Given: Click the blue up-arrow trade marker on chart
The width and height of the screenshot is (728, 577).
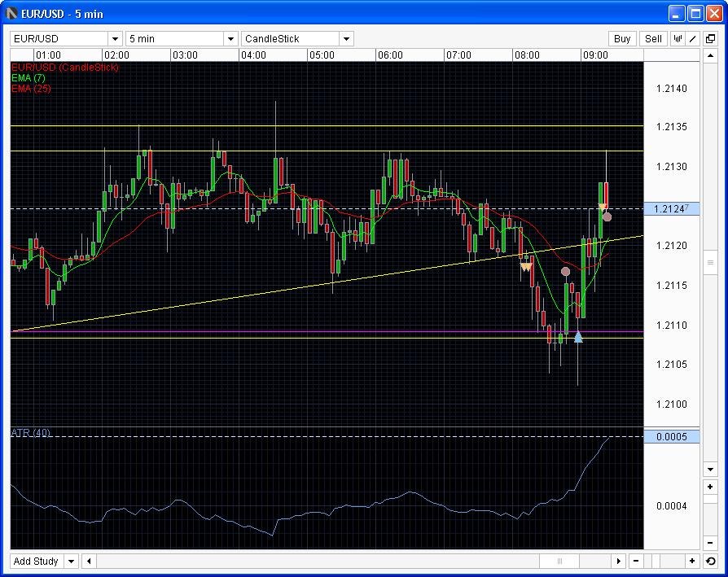Looking at the screenshot, I should [x=578, y=337].
